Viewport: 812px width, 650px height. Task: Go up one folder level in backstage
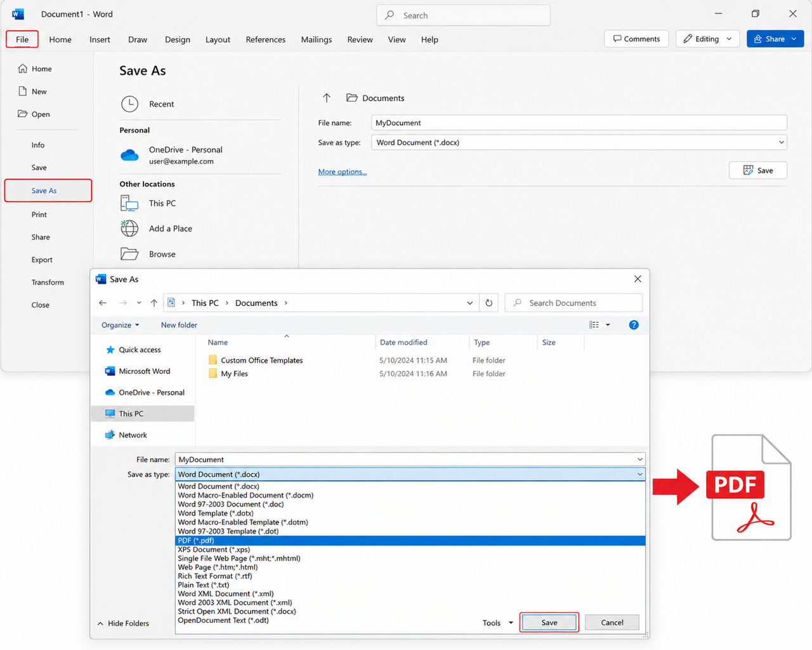(x=327, y=98)
